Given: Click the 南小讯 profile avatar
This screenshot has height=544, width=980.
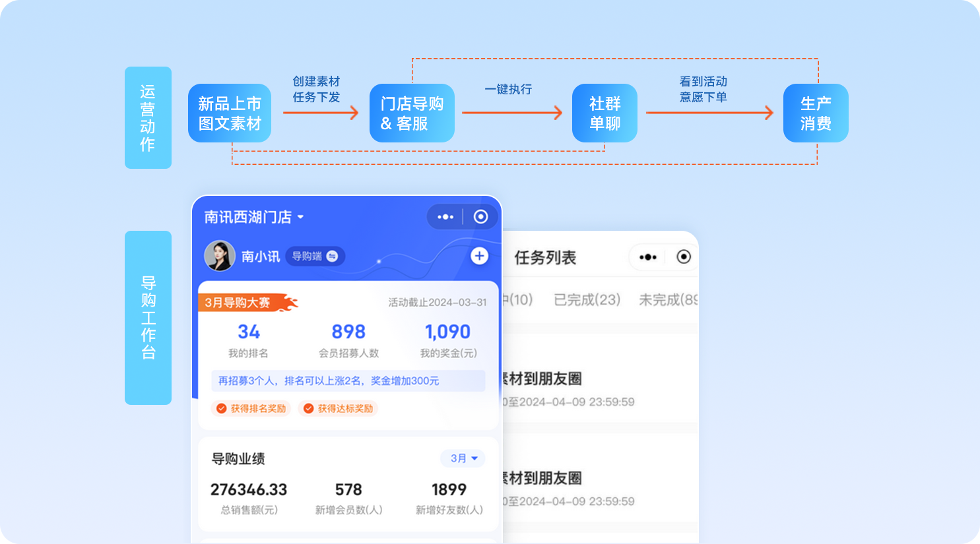Looking at the screenshot, I should [x=220, y=256].
